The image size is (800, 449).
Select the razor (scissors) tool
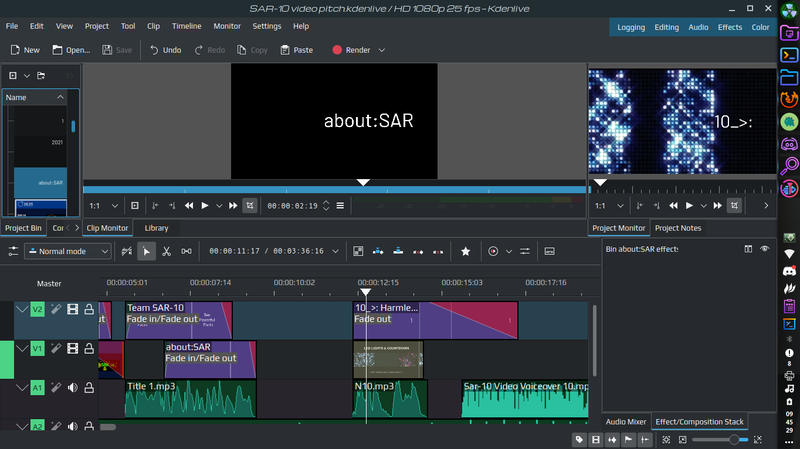click(166, 251)
